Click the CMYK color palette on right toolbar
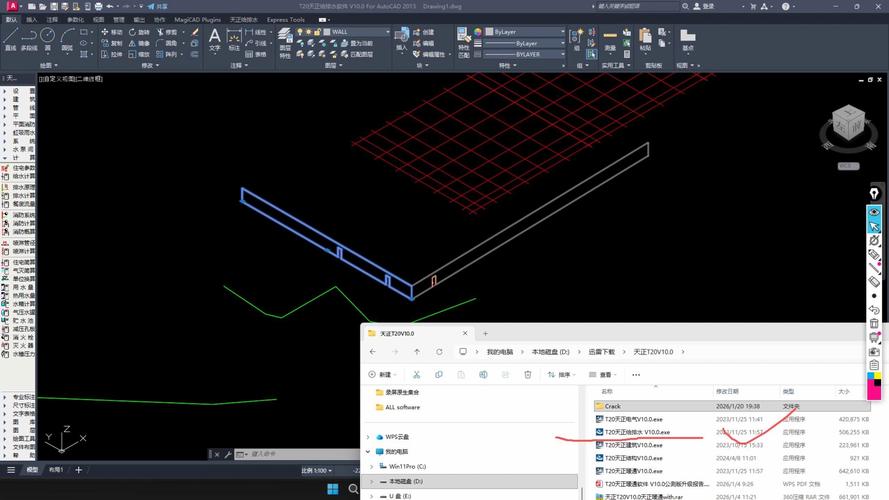Image resolution: width=889 pixels, height=500 pixels. click(x=874, y=386)
